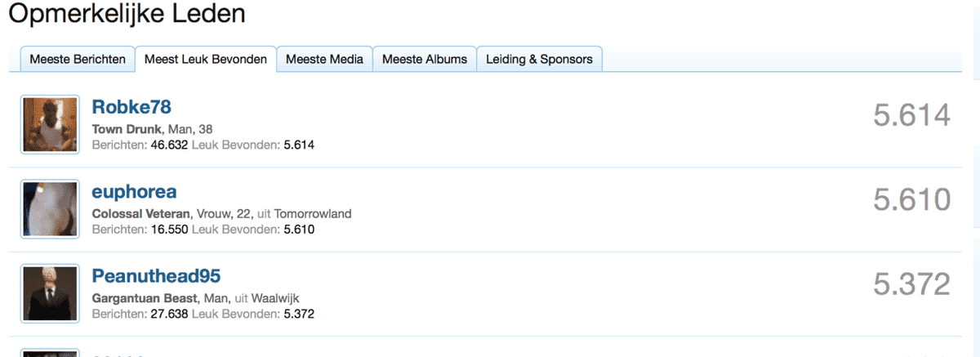
Task: Click the large 5.610 score number
Action: (x=911, y=200)
